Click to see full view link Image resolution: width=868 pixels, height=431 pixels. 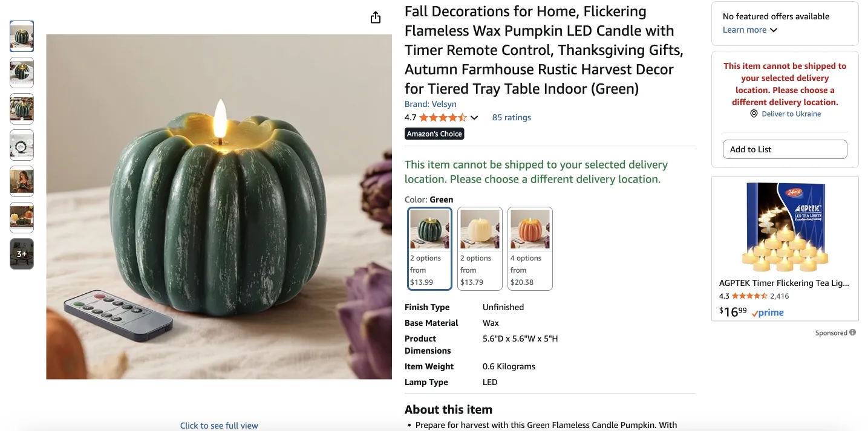[219, 426]
